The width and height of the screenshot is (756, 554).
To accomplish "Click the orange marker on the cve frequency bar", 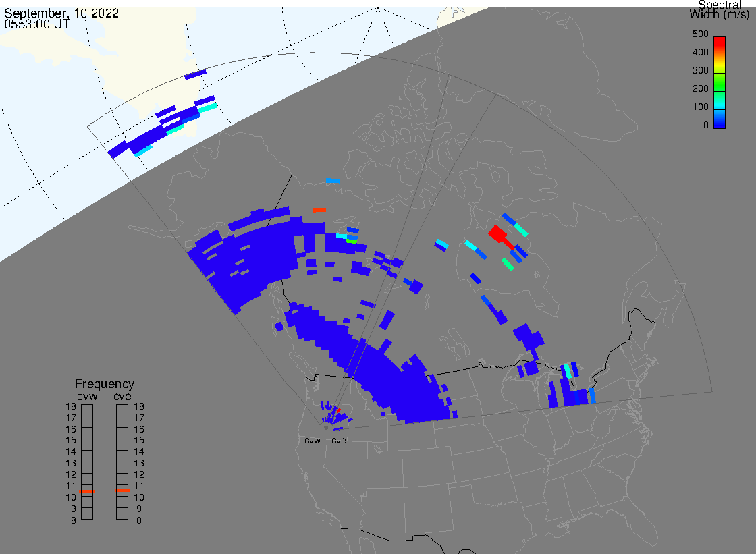I will 122,491.
